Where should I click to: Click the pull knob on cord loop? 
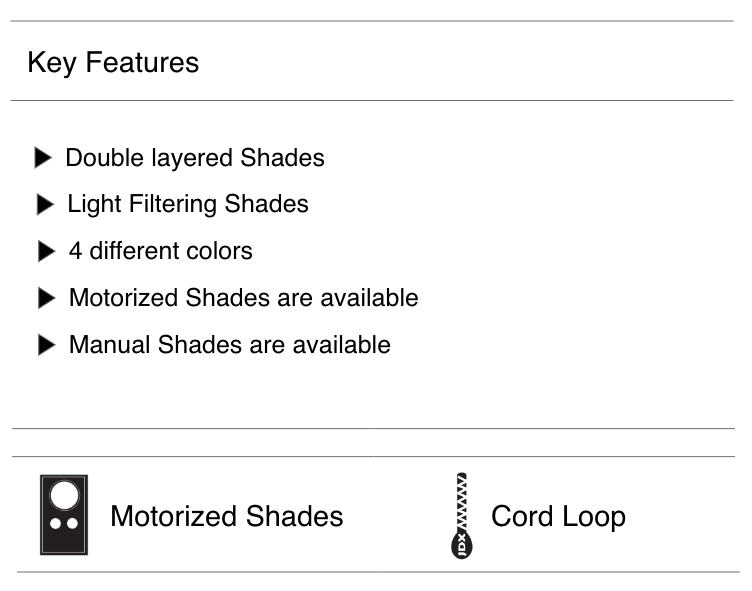click(462, 545)
